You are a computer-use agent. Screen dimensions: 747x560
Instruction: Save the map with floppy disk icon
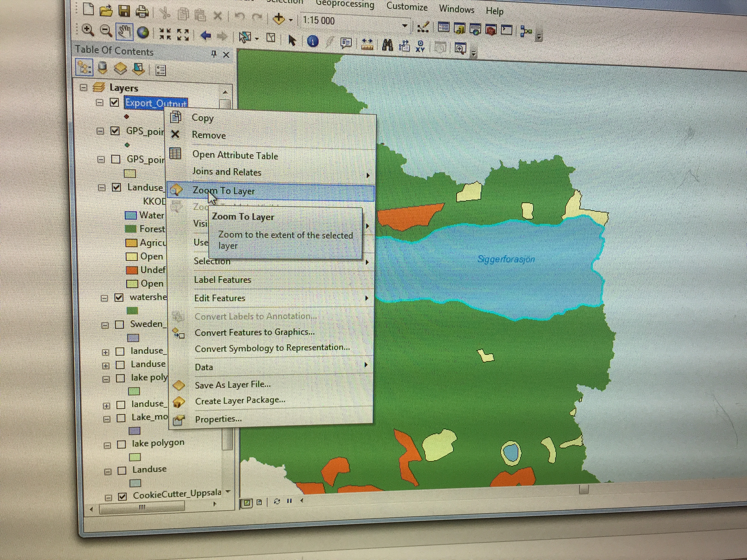pyautogui.click(x=124, y=11)
